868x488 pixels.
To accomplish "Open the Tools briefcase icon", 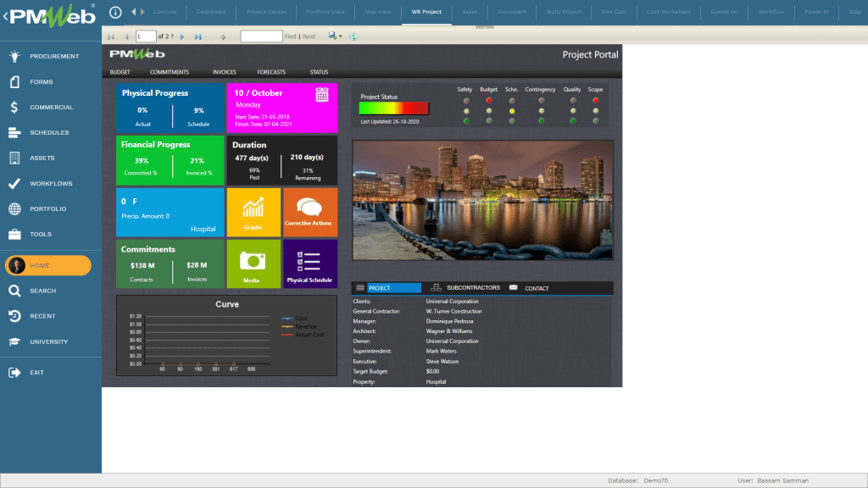I will pos(14,235).
